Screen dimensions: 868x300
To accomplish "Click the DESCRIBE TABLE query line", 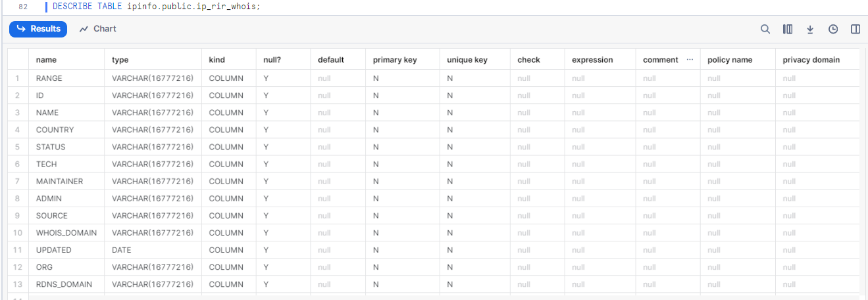I will tap(157, 7).
